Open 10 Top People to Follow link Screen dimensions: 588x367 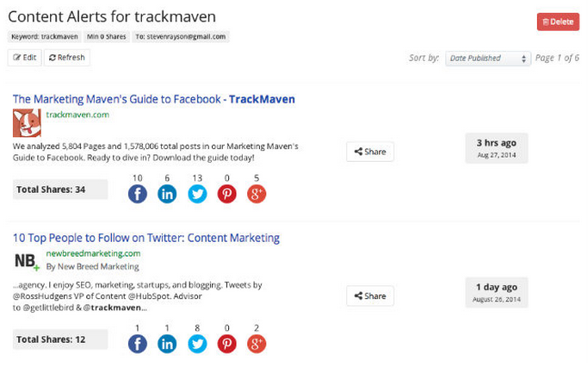click(146, 238)
